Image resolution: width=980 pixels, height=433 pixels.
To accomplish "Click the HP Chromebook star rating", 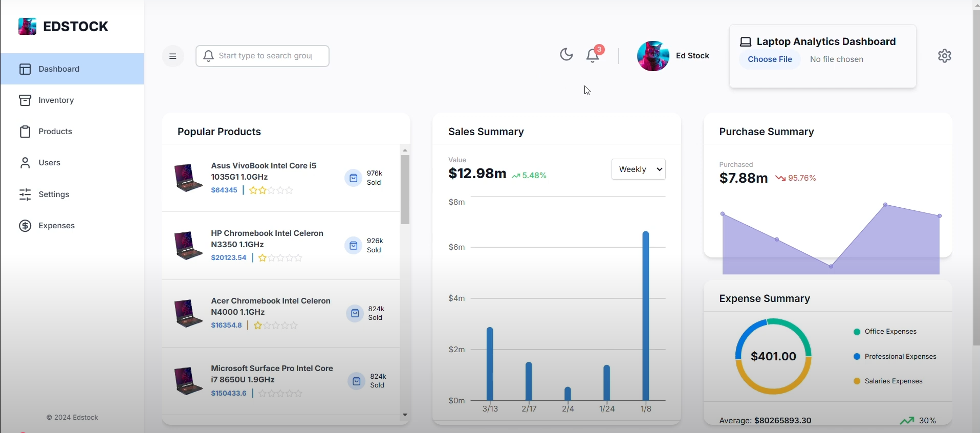I will point(280,258).
